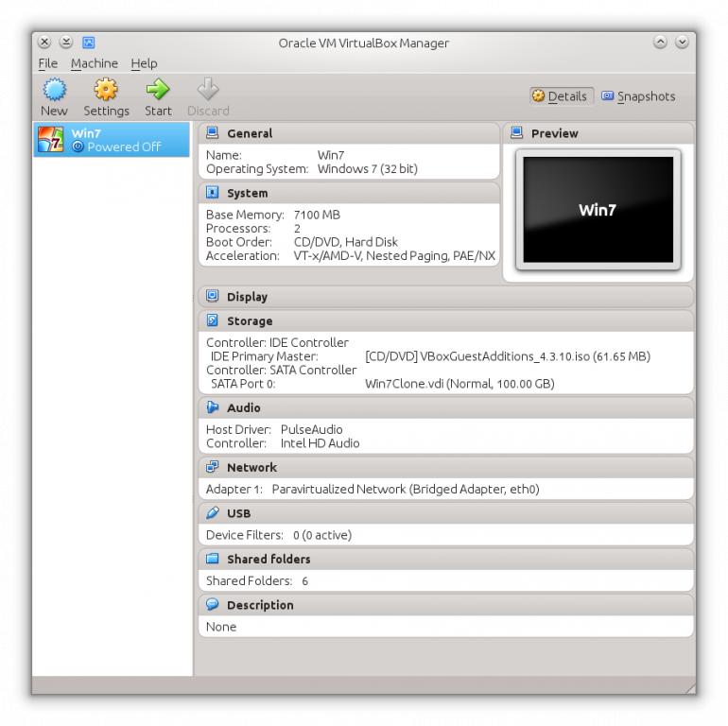The height and width of the screenshot is (726, 728).
Task: Click the Storage section icon
Action: point(213,321)
